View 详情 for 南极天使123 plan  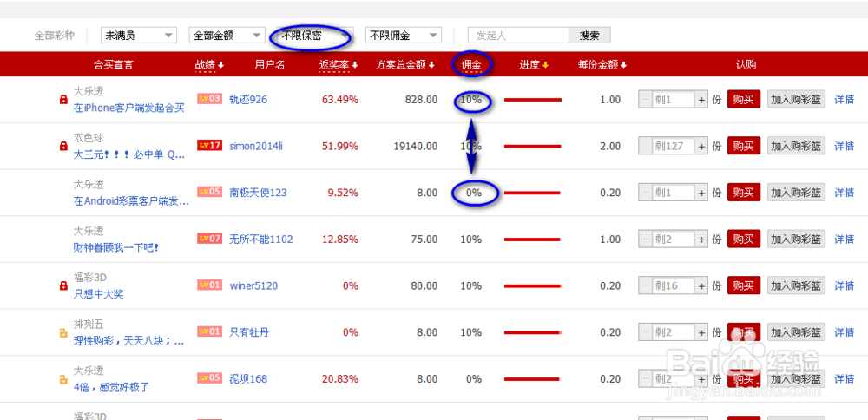[845, 193]
